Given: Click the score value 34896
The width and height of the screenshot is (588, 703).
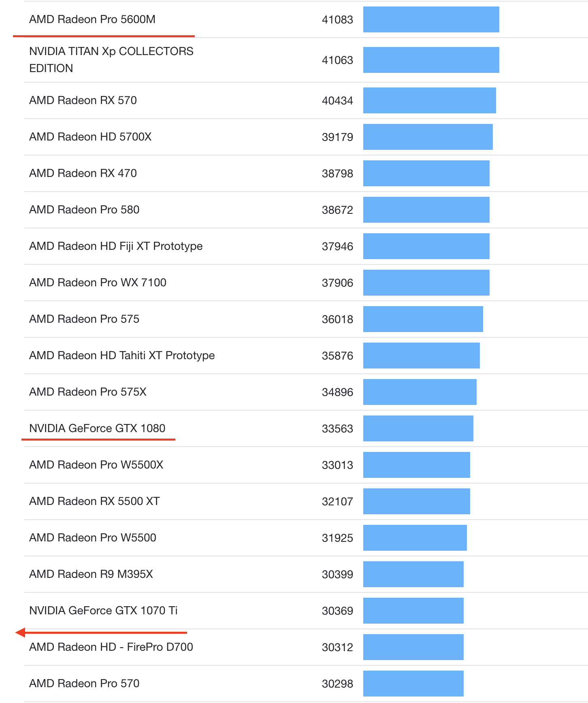Looking at the screenshot, I should (x=337, y=392).
